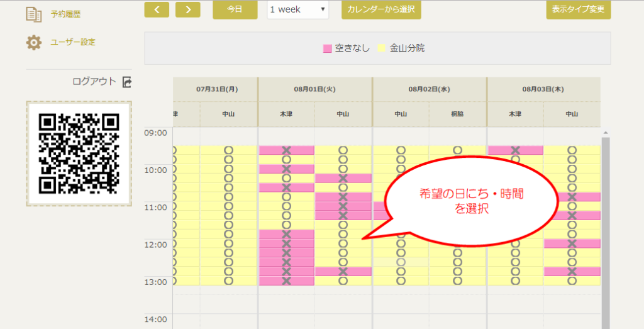Click the ログアウト link
This screenshot has height=329, width=644.
click(94, 82)
